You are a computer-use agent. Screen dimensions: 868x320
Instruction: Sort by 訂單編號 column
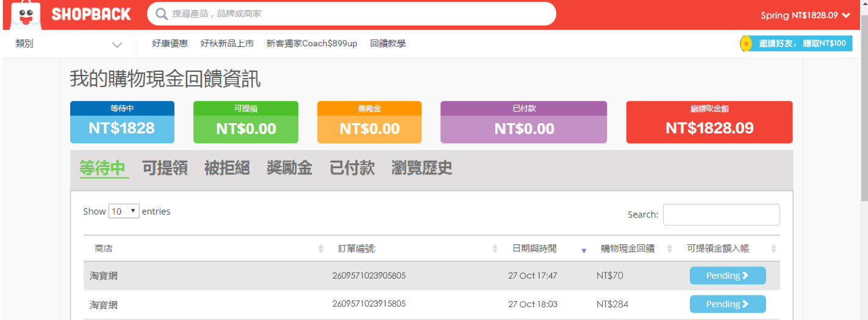pyautogui.click(x=414, y=249)
